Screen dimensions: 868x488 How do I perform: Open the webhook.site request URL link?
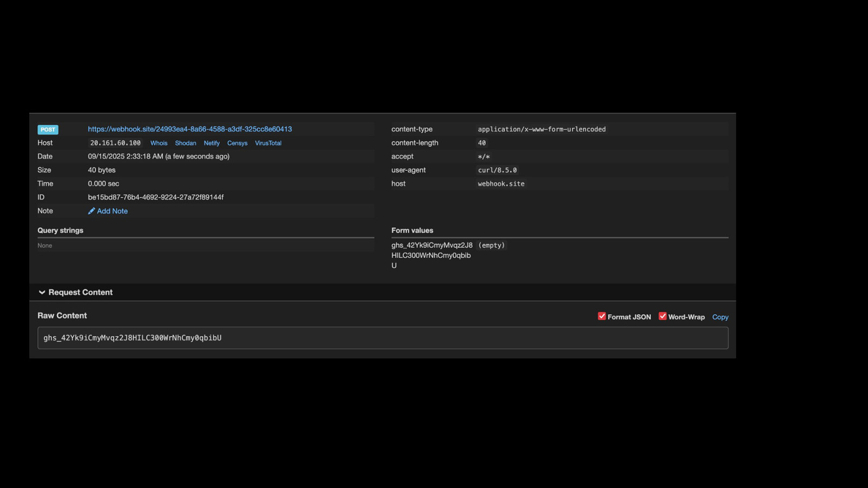click(190, 129)
